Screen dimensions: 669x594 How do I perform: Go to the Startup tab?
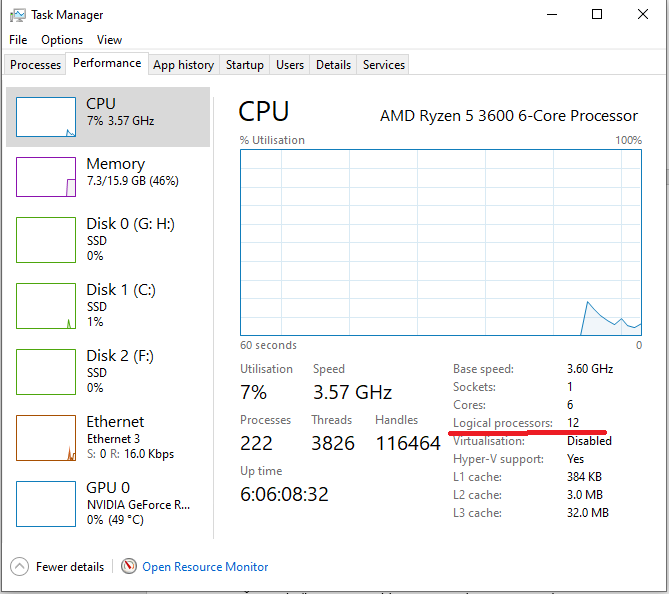click(244, 65)
